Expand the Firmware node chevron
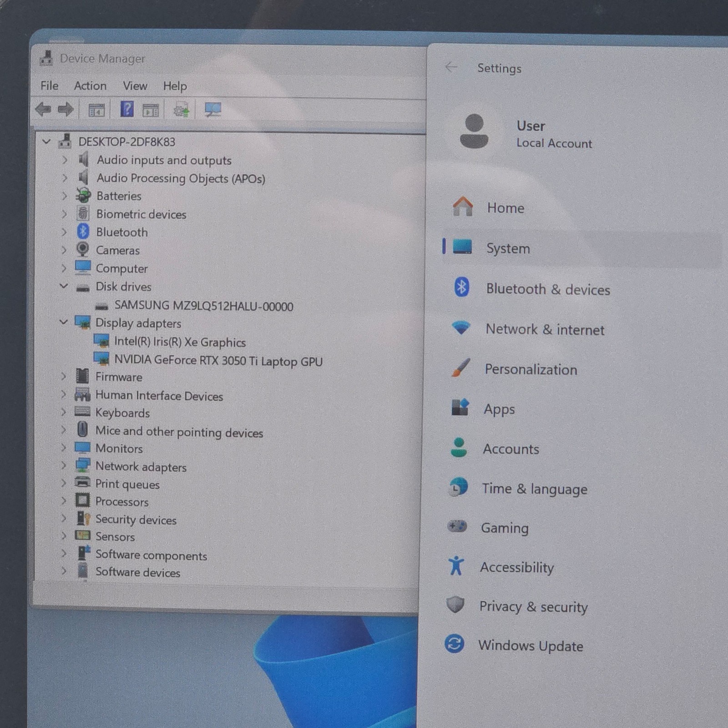The width and height of the screenshot is (728, 728). (64, 376)
